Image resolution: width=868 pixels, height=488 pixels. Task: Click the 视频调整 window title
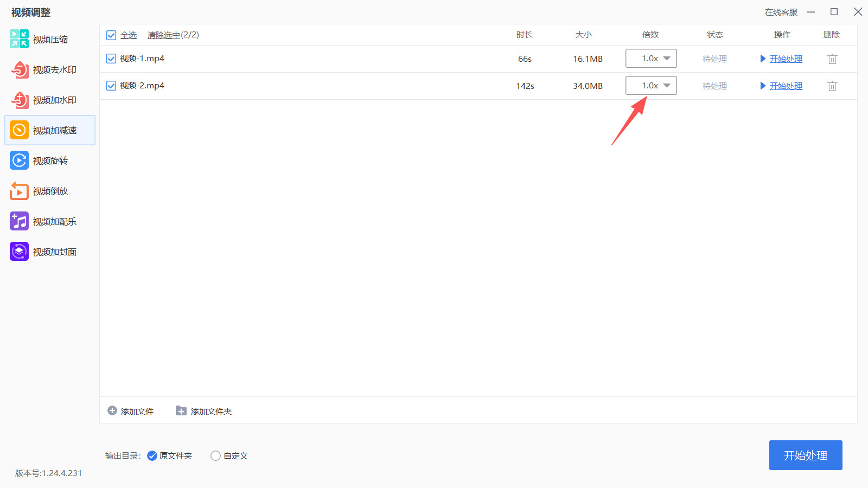coord(31,12)
